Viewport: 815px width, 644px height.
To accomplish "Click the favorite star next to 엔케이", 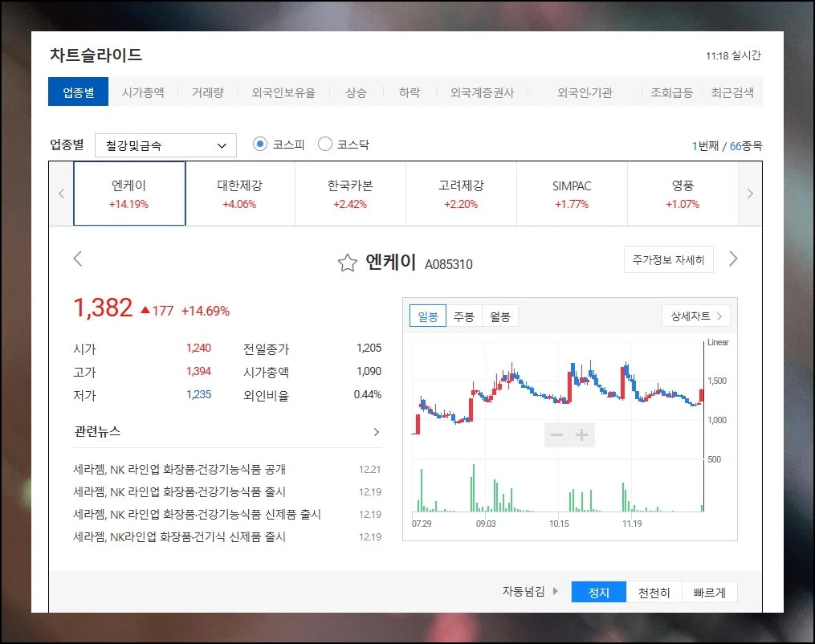I will [347, 263].
